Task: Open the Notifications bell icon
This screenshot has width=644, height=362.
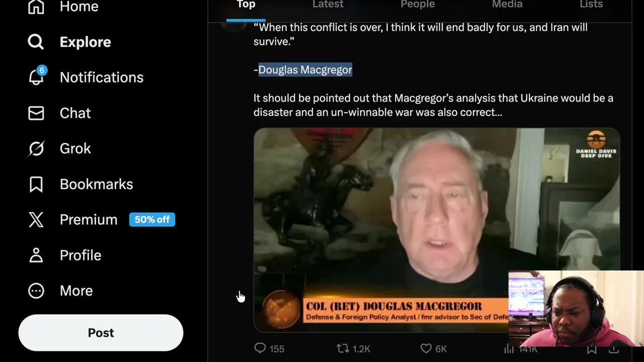Action: pyautogui.click(x=36, y=77)
